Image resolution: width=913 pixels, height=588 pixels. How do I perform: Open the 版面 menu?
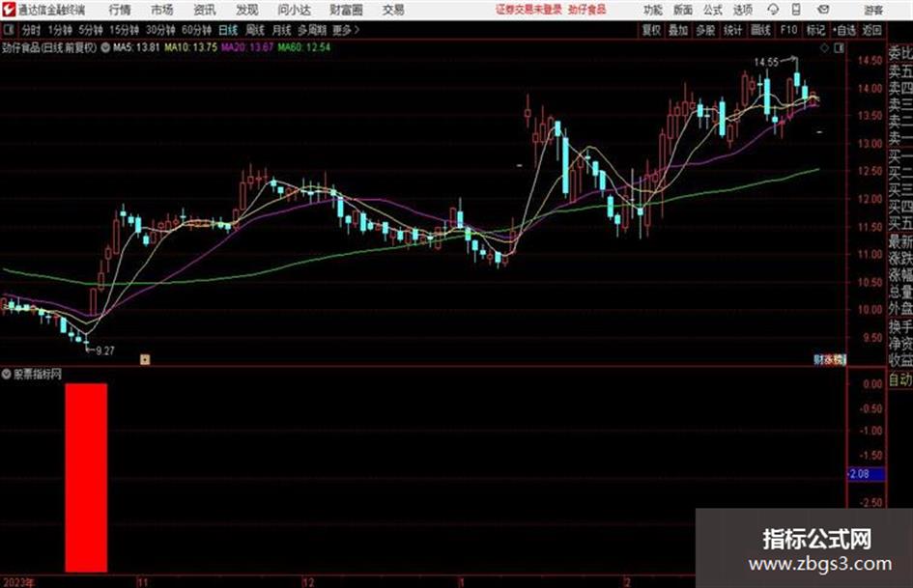pyautogui.click(x=683, y=10)
